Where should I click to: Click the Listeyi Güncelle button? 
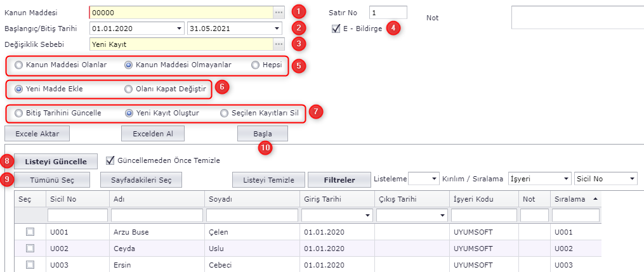click(x=56, y=161)
